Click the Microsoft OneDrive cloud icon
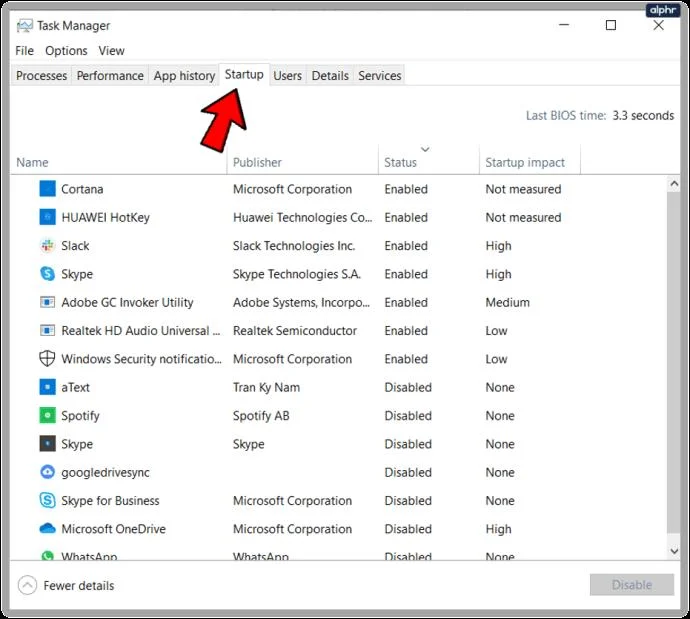The height and width of the screenshot is (619, 690). pos(48,528)
